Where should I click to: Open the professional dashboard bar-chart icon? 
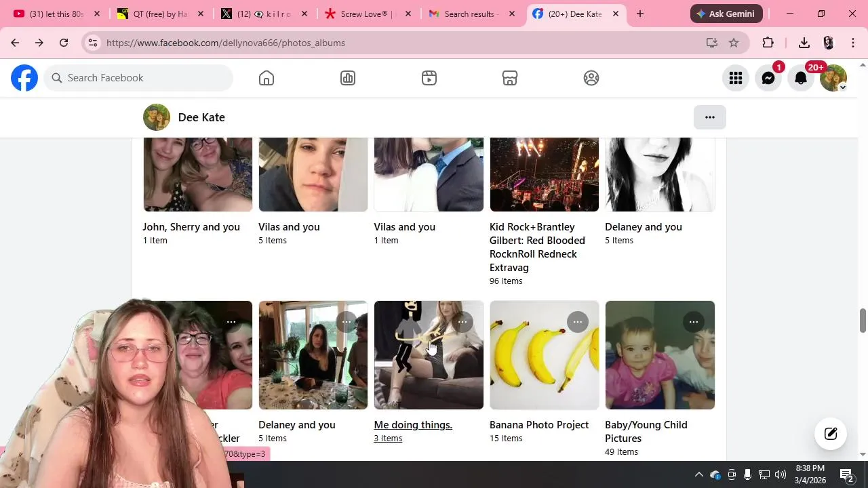point(348,78)
